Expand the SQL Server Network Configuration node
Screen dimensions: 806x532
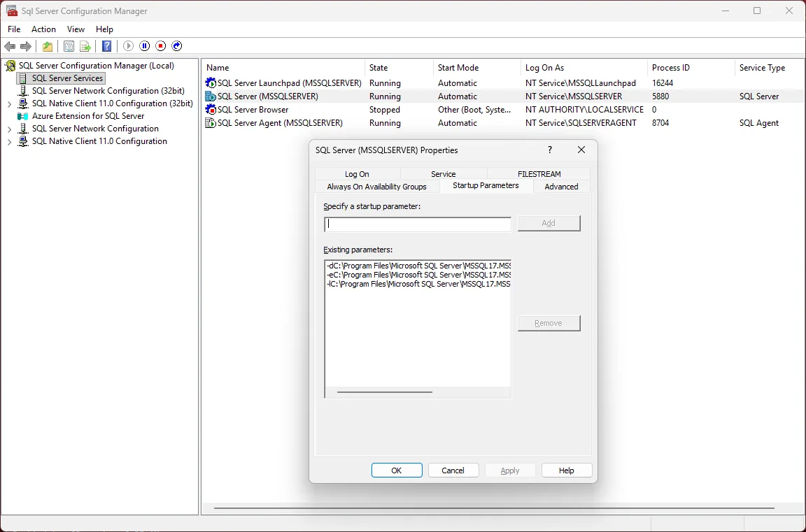(x=8, y=129)
